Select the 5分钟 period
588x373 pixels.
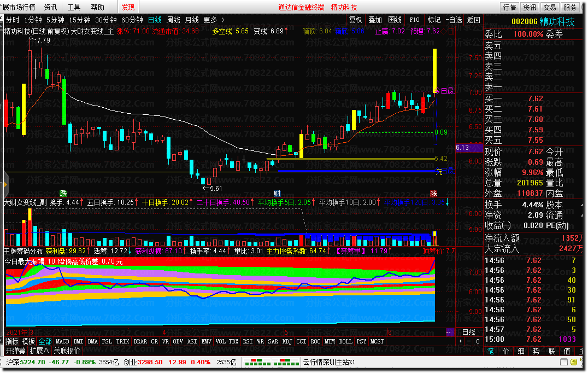click(x=55, y=20)
